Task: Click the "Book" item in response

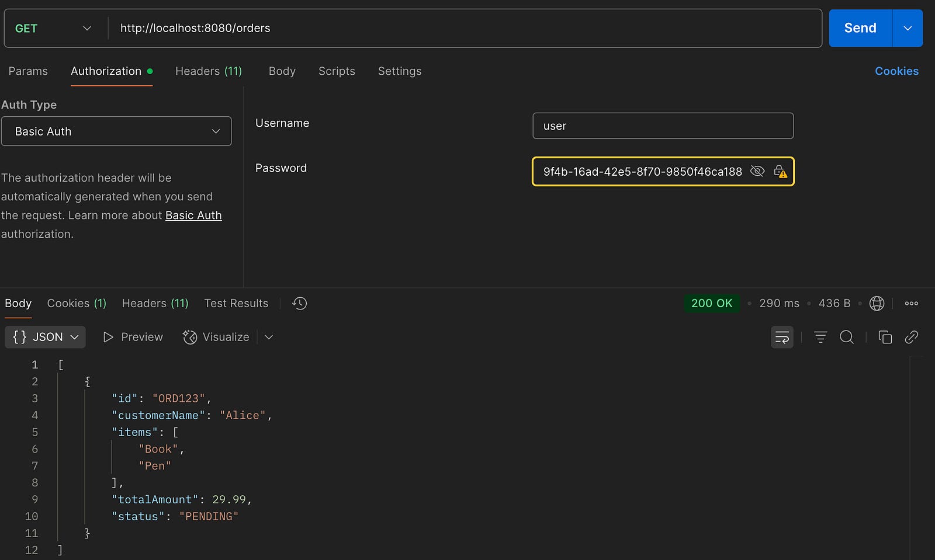Action: [x=158, y=449]
